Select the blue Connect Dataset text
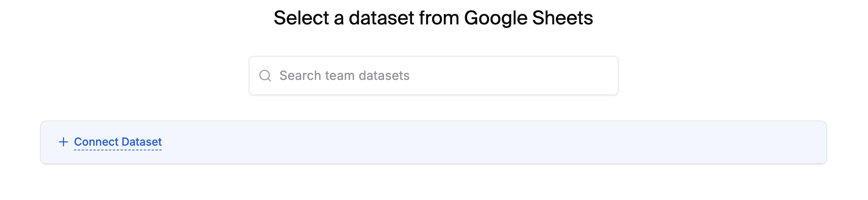868x200 pixels. [x=118, y=142]
